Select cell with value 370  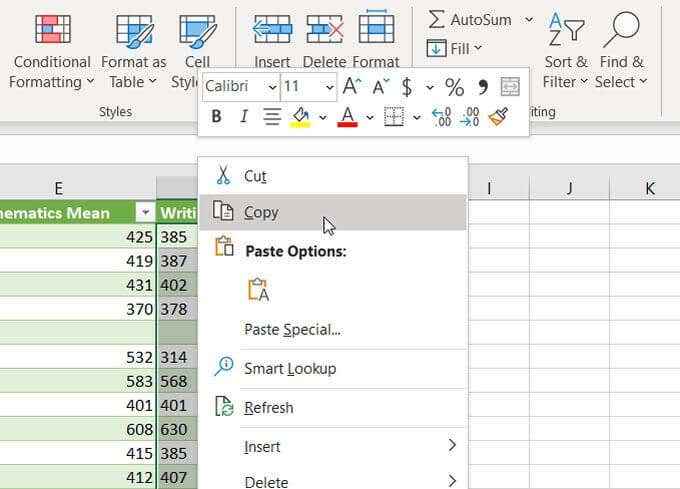tap(77, 309)
